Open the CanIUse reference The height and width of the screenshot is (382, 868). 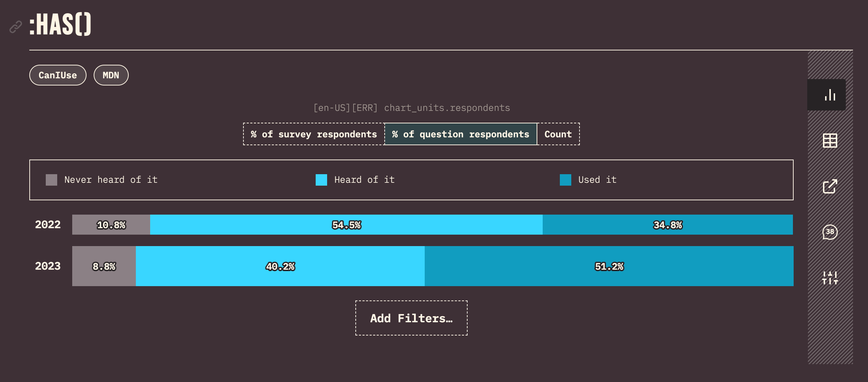coord(58,75)
